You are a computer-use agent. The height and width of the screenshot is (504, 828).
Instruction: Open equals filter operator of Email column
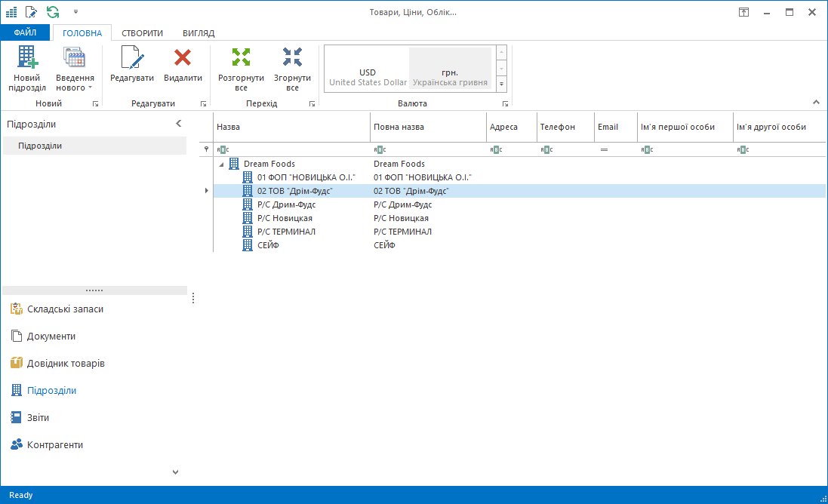(x=604, y=150)
